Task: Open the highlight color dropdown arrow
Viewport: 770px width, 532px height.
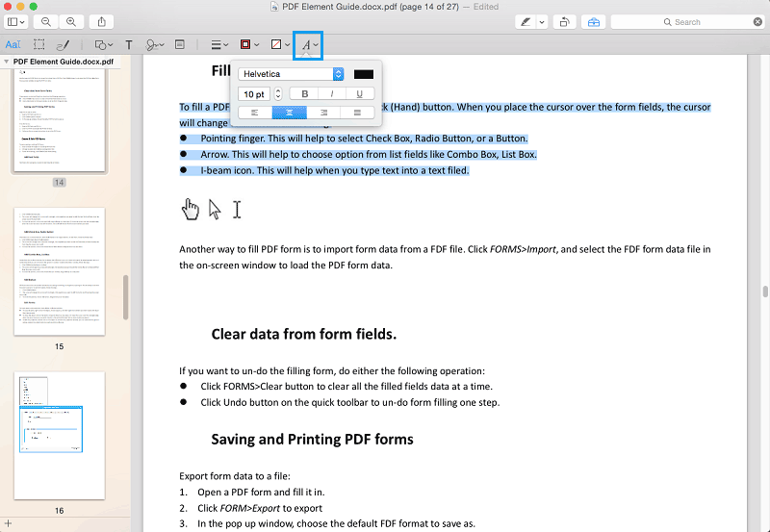Action: [x=542, y=22]
